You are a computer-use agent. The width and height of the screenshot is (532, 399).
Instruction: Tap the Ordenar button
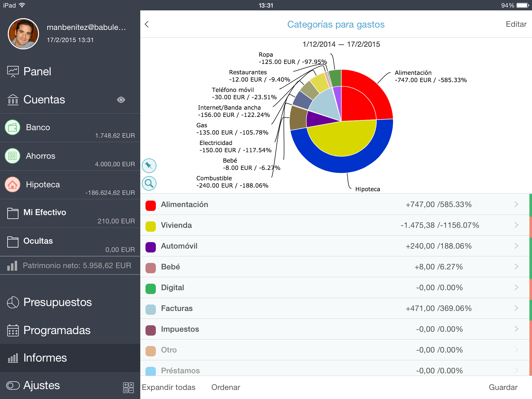coord(226,387)
